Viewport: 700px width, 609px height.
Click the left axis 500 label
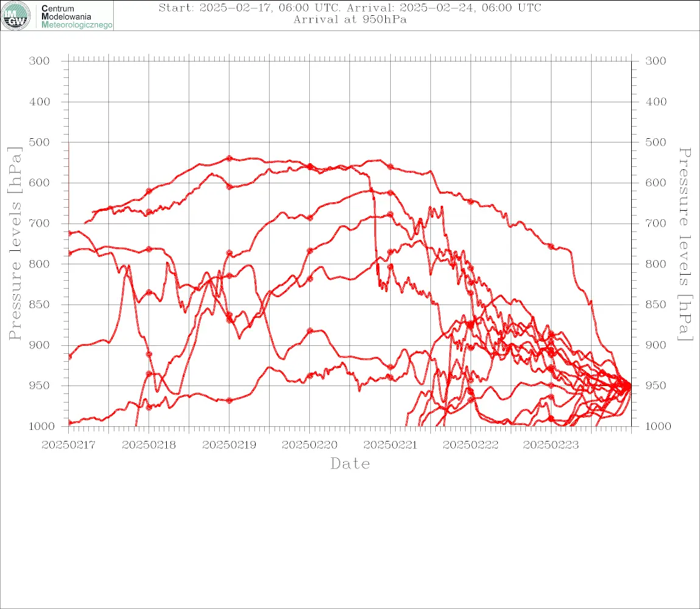click(40, 142)
